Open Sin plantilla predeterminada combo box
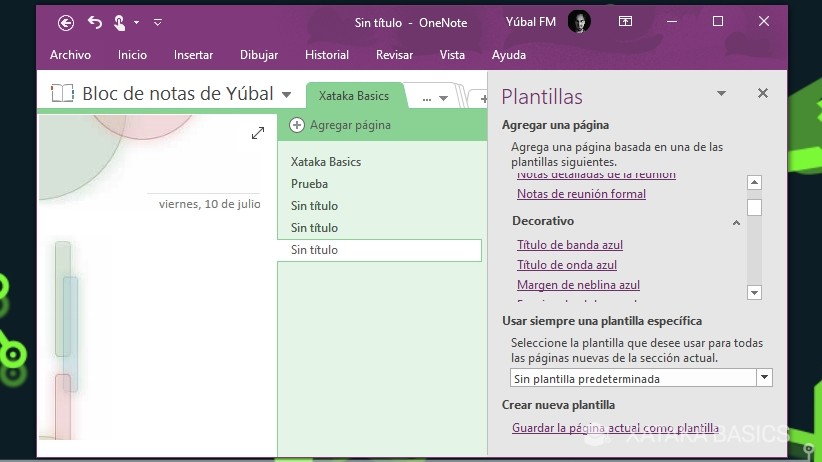822x462 pixels. tap(641, 378)
